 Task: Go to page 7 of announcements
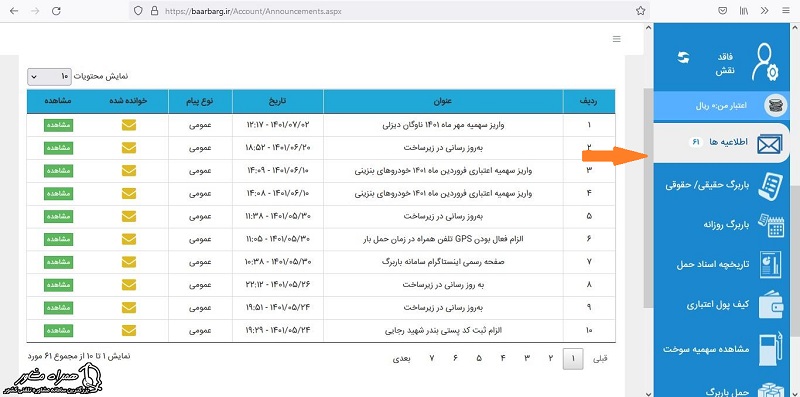(x=432, y=359)
